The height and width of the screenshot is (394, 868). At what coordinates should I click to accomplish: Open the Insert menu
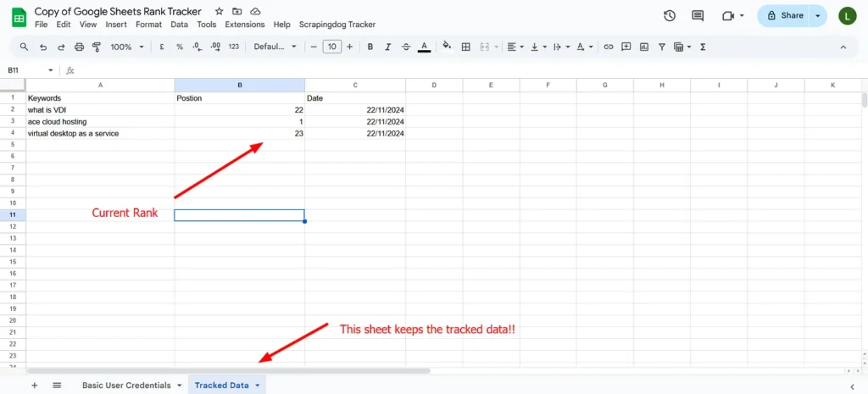pos(116,25)
